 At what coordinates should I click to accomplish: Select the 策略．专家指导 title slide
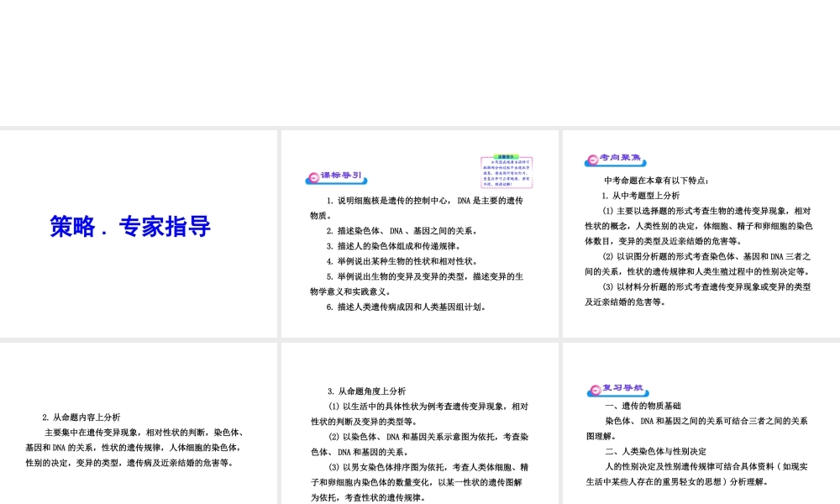click(139, 234)
